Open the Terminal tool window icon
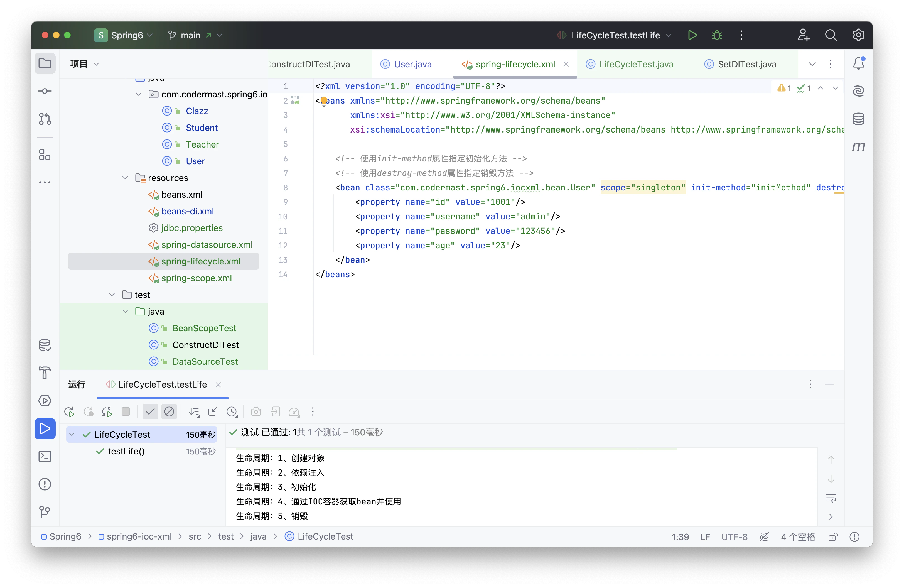Screen dimensions: 904x588 45,456
